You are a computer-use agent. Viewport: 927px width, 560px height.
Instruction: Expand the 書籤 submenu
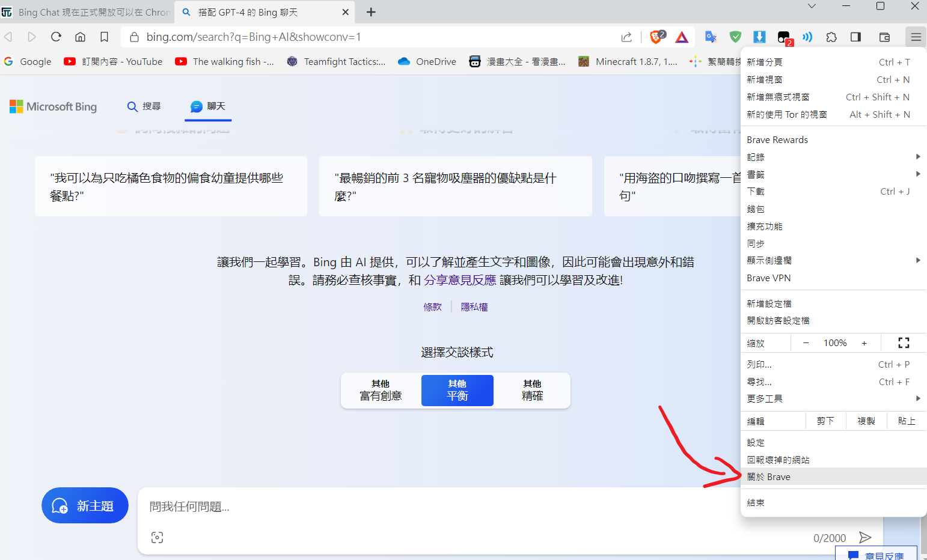[833, 174]
